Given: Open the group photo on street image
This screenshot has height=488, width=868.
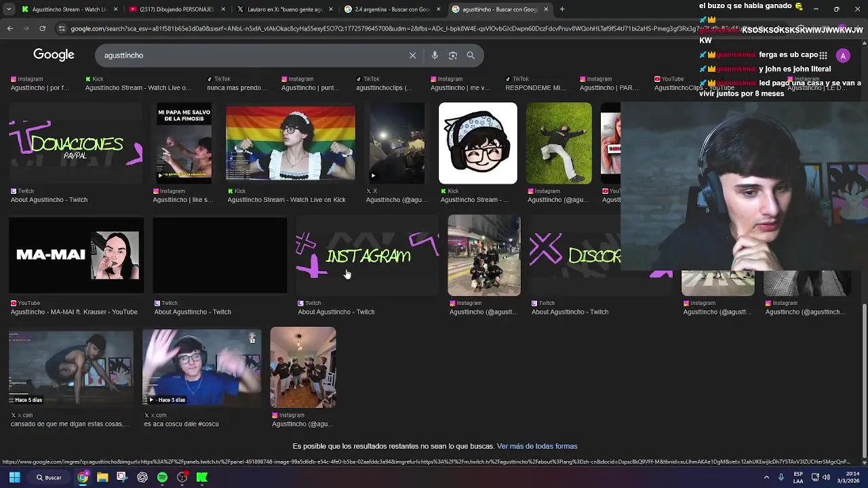Looking at the screenshot, I should click(484, 256).
